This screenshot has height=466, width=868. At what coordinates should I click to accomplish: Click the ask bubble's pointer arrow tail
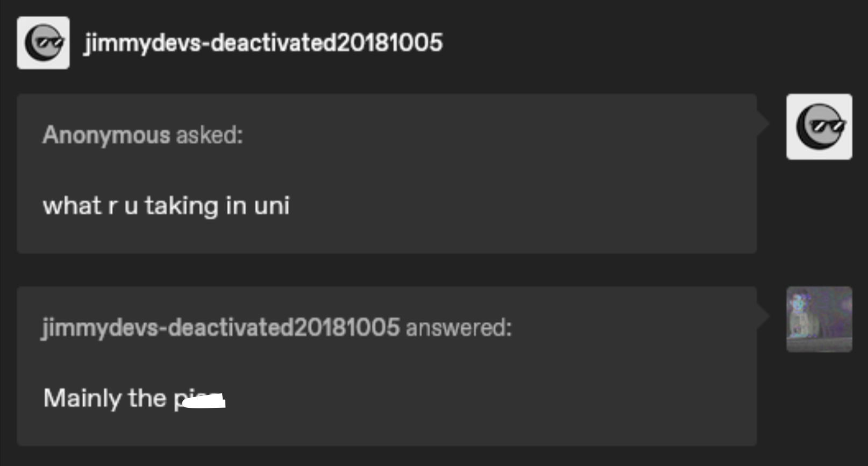(x=763, y=123)
